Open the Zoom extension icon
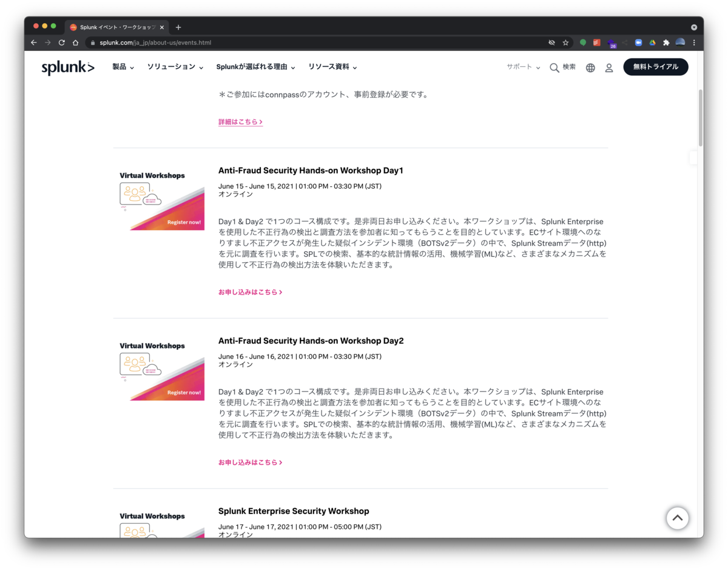The height and width of the screenshot is (570, 728). pos(639,42)
